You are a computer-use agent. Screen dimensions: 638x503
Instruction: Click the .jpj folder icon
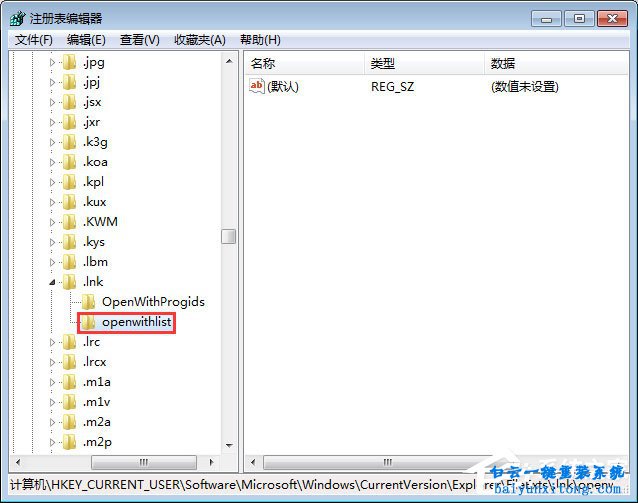(70, 82)
